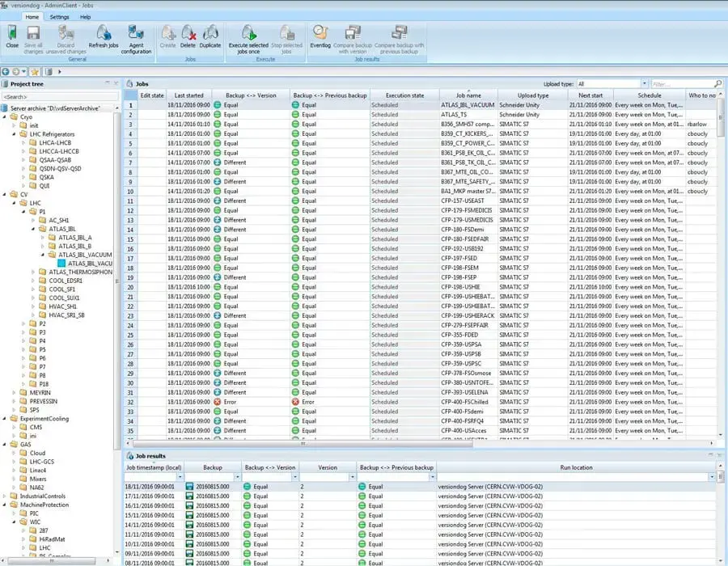The height and width of the screenshot is (566, 728).
Task: Select the 17/11/2016 09:00:01 result row
Action: pyautogui.click(x=420, y=496)
